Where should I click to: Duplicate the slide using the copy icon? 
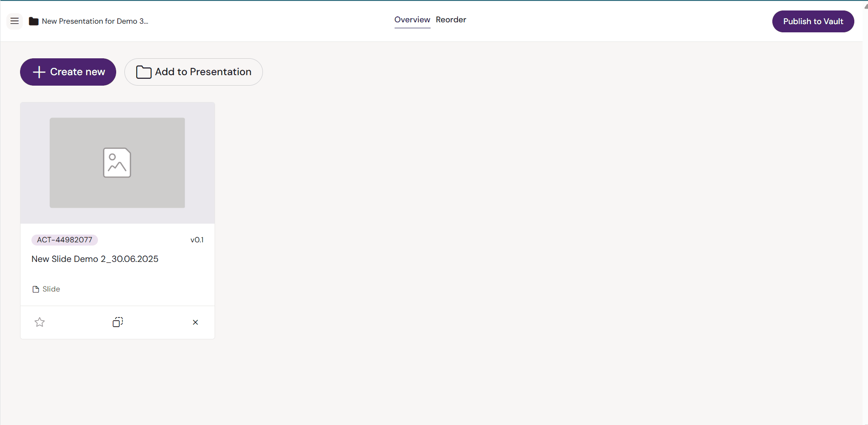point(118,322)
